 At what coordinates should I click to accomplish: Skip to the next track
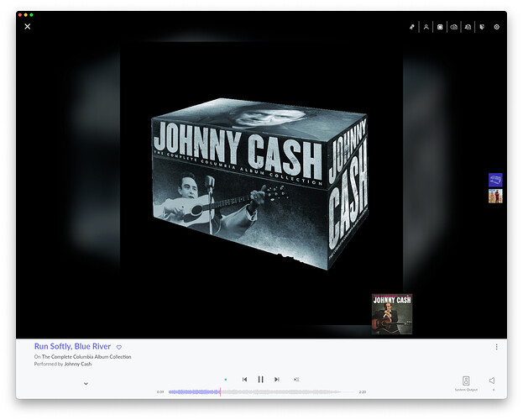(277, 380)
